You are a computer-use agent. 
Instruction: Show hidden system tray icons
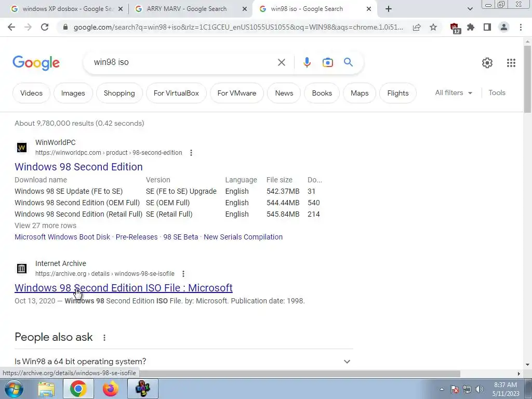click(x=442, y=389)
